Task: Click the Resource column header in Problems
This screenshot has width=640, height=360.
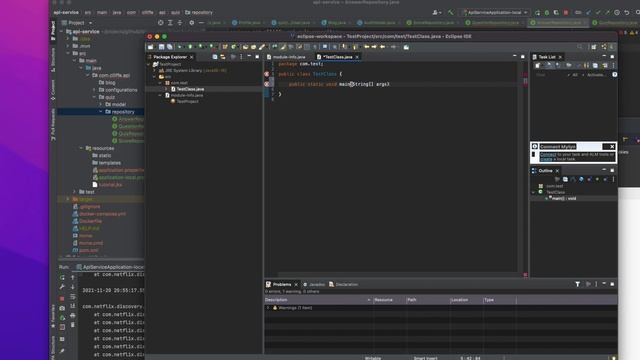Action: click(389, 300)
